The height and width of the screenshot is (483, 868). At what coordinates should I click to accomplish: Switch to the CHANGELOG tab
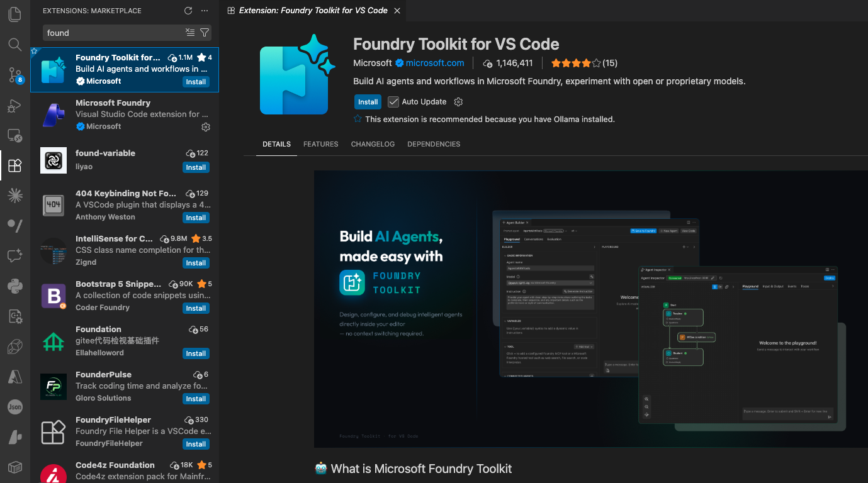point(373,144)
